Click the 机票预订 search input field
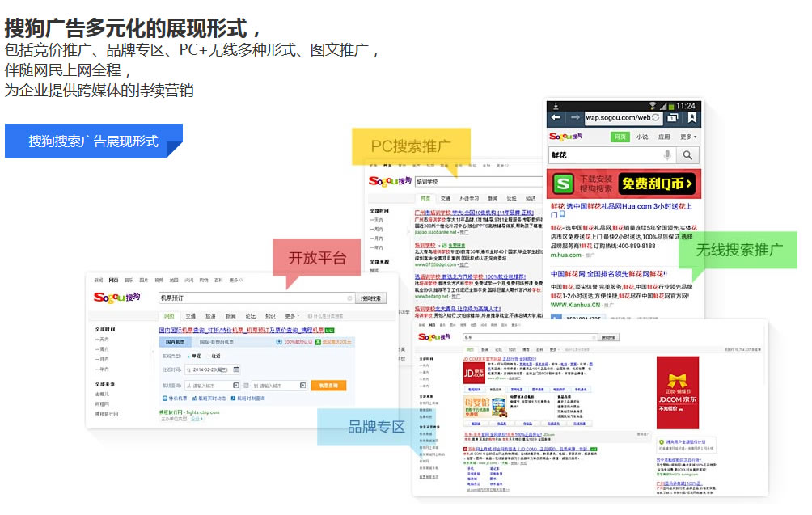Image resolution: width=812 pixels, height=515 pixels. (x=255, y=298)
